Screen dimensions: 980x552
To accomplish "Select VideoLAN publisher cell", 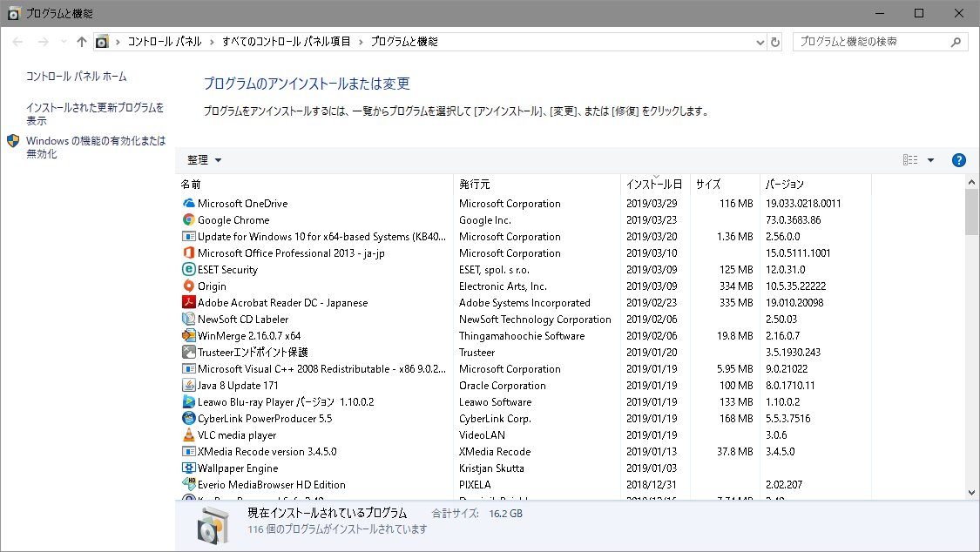I will click(482, 434).
